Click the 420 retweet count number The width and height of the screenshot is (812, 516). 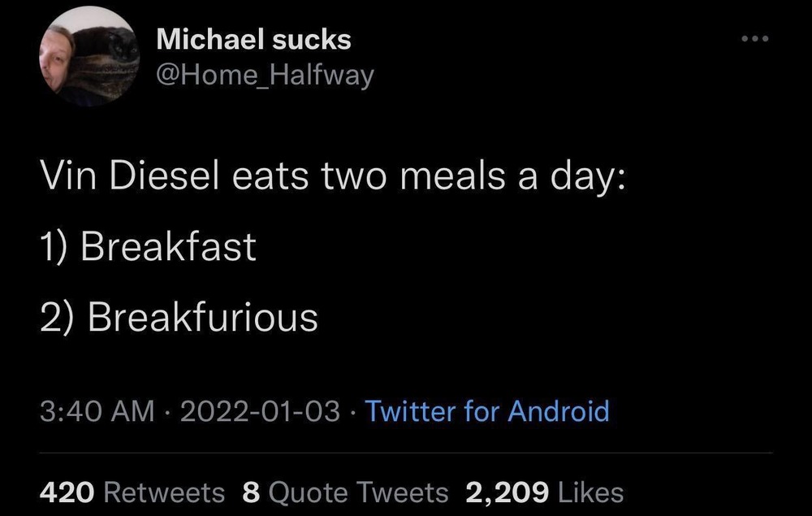[x=67, y=492]
